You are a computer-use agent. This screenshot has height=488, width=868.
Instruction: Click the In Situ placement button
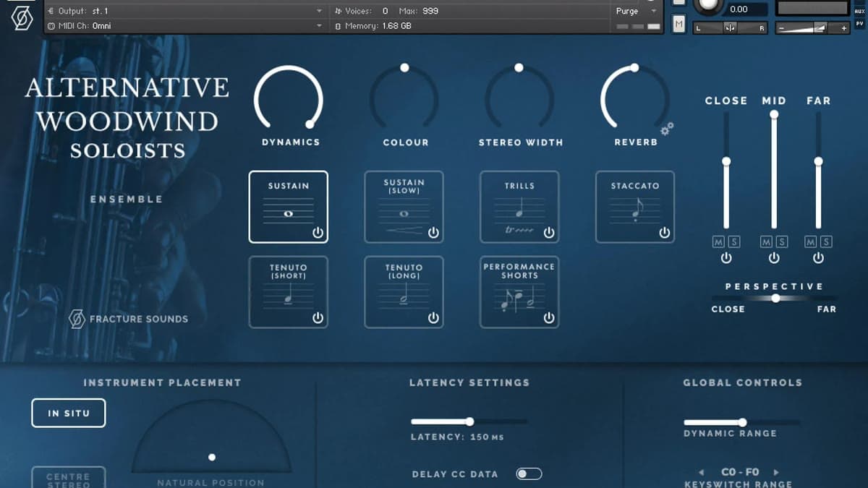pyautogui.click(x=69, y=413)
